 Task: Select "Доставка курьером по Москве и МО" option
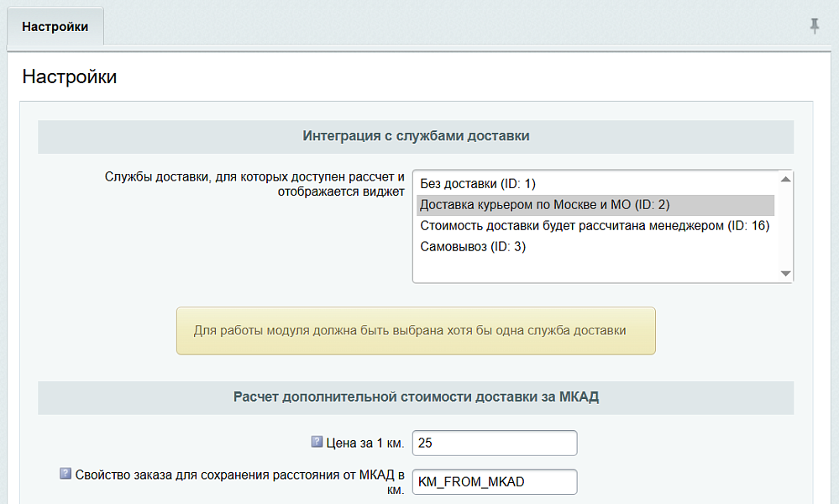pos(544,205)
